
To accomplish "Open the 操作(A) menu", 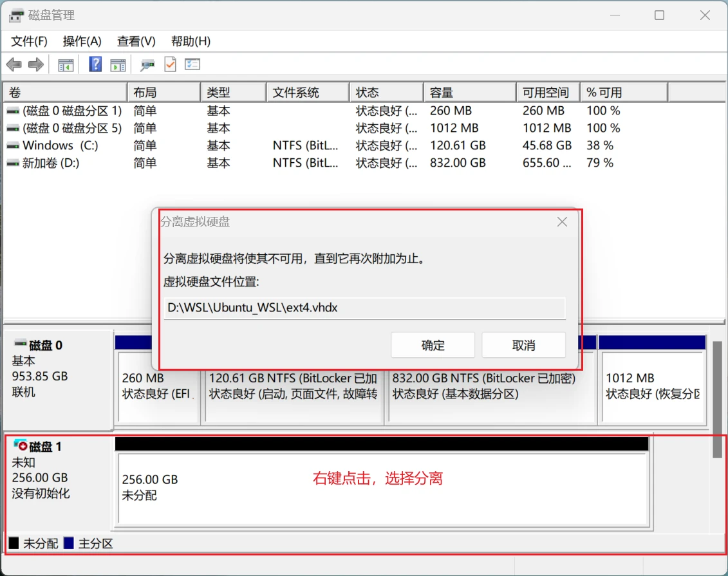I will [82, 41].
